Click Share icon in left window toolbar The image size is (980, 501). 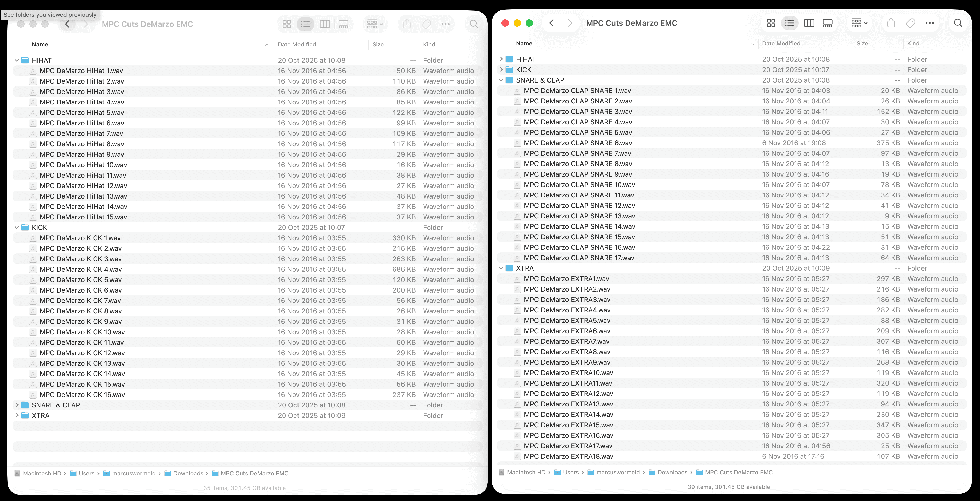(x=407, y=24)
